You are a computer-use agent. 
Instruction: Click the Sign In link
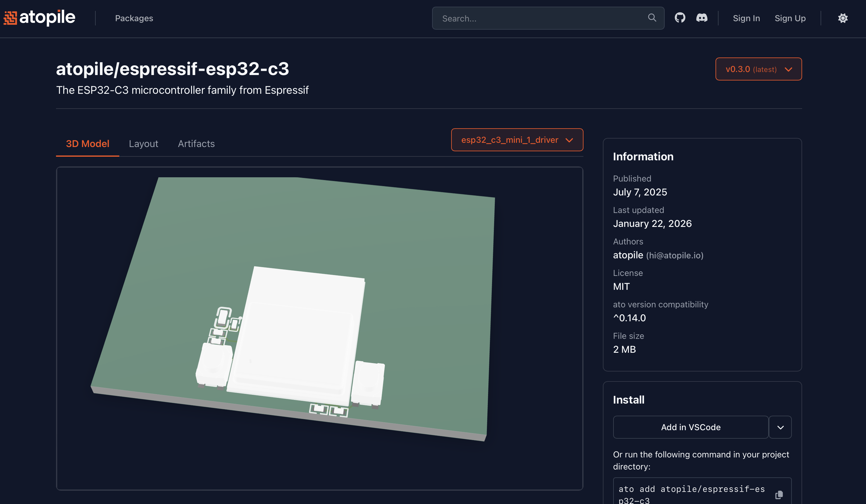point(746,18)
